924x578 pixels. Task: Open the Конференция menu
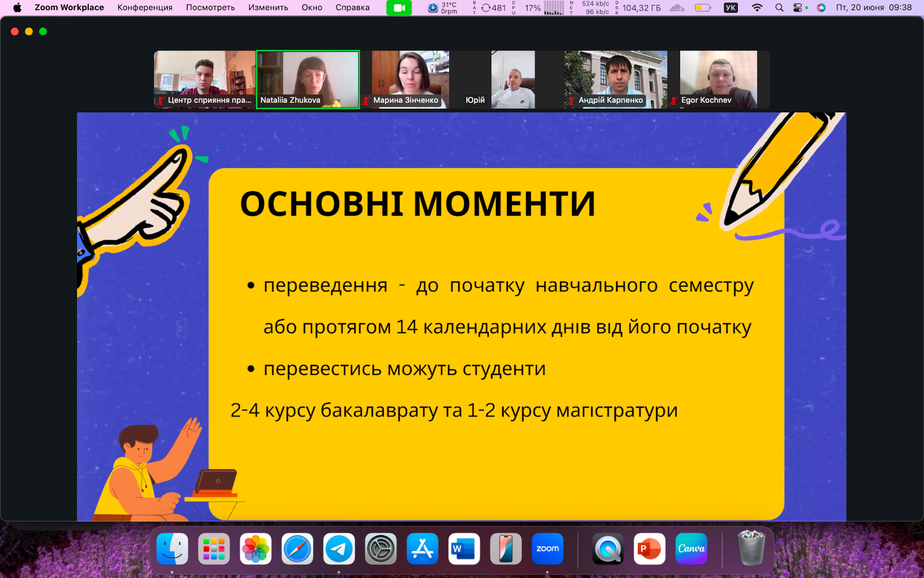pyautogui.click(x=145, y=8)
